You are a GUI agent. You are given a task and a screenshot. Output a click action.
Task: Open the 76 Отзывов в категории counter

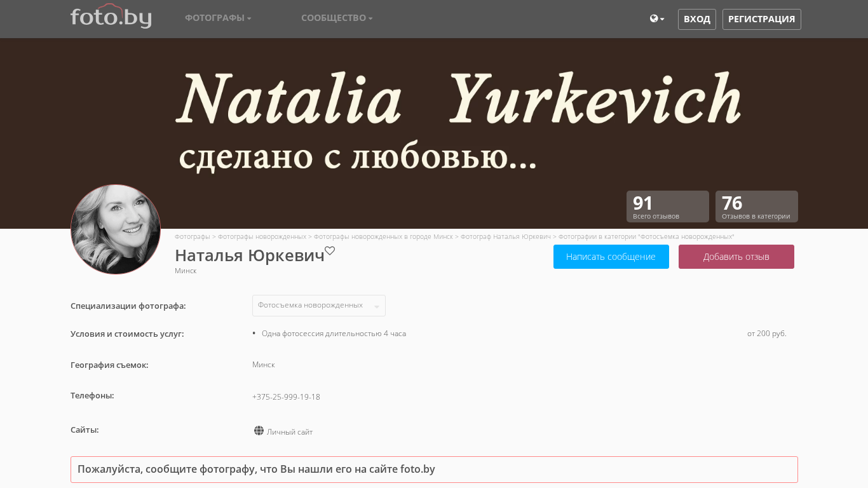[756, 207]
